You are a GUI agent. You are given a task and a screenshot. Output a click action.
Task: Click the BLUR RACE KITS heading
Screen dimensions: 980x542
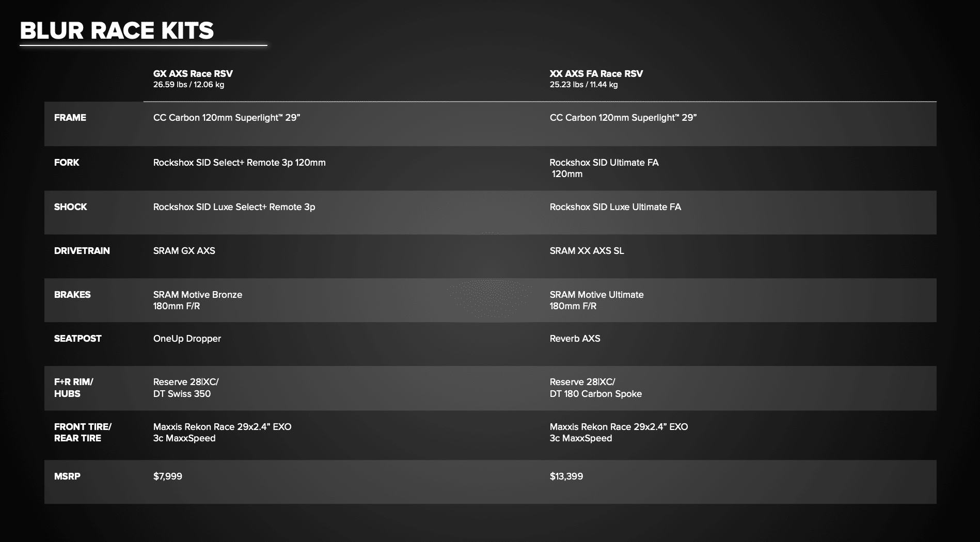117,31
